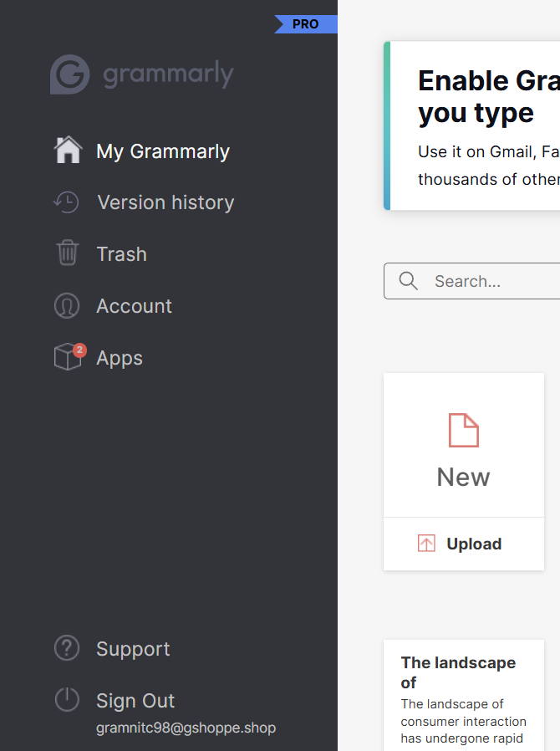560x751 pixels.
Task: Click the gramnitc98@gshoppe.shop email text
Action: pyautogui.click(x=186, y=728)
